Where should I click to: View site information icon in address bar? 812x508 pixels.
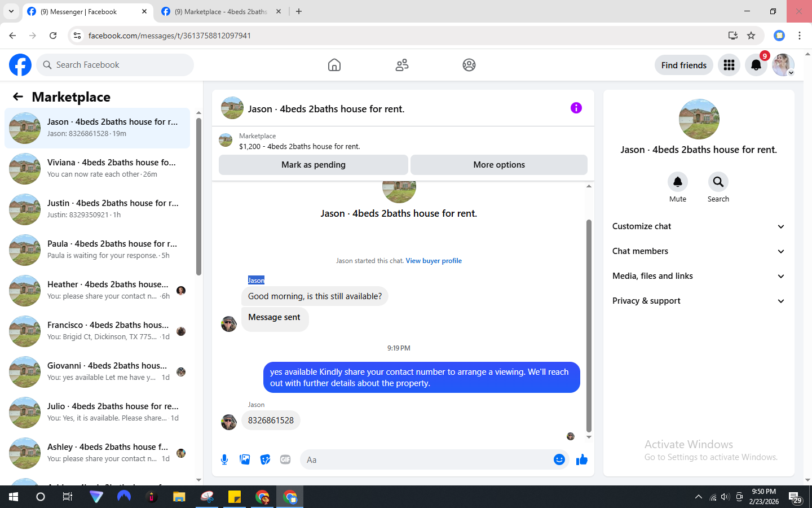pyautogui.click(x=77, y=36)
